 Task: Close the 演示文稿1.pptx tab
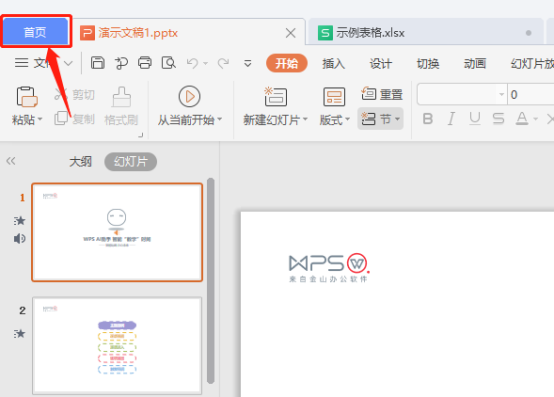(290, 33)
